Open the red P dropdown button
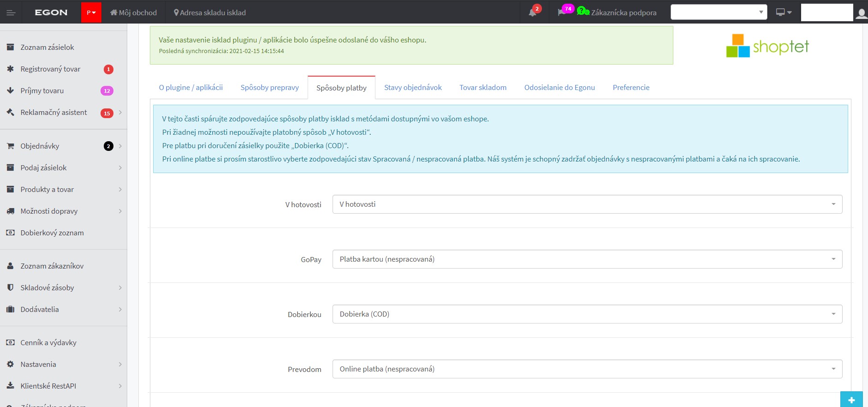868x407 pixels. (x=91, y=12)
